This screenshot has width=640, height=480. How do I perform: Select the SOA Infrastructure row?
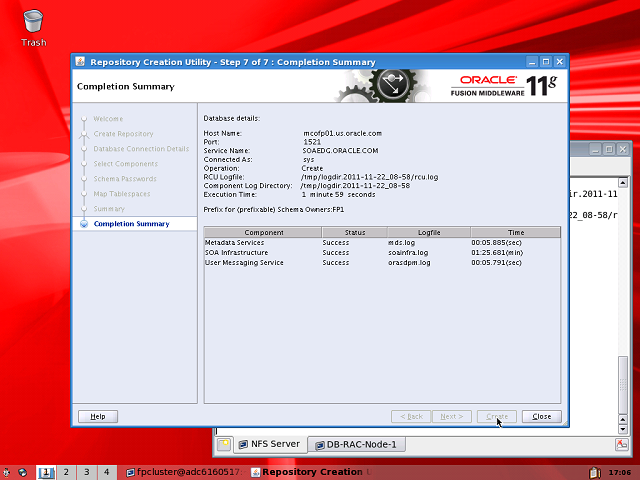click(x=382, y=253)
